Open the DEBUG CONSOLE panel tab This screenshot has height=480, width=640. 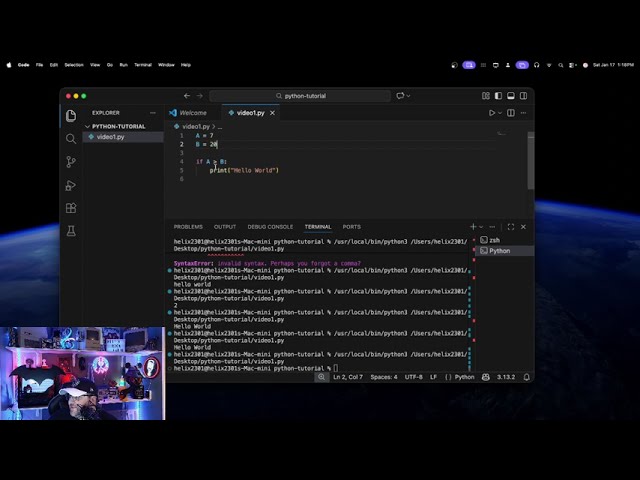pos(270,227)
